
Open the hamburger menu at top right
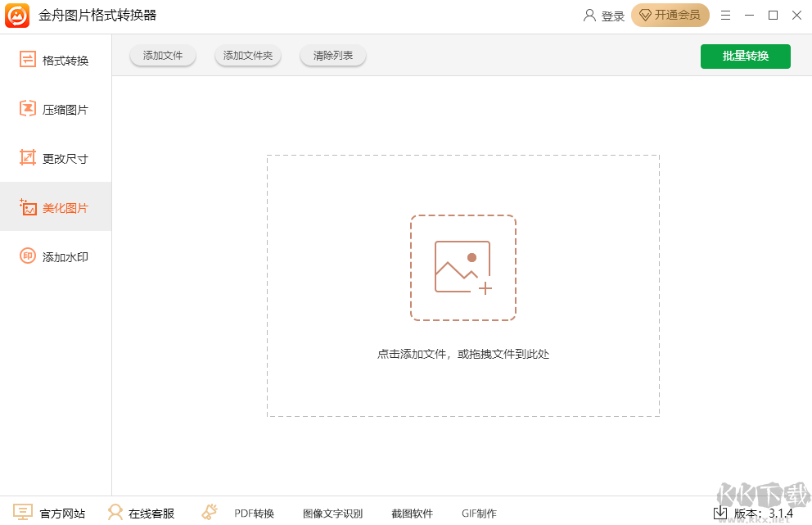[x=725, y=15]
